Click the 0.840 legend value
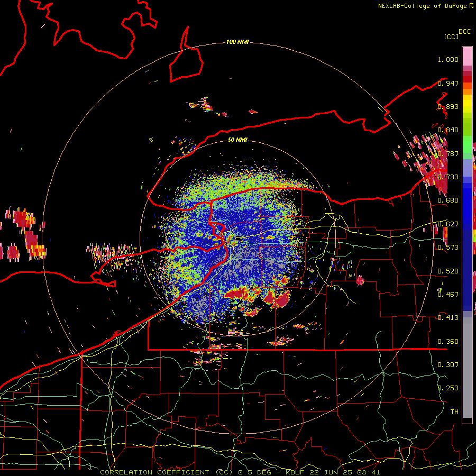Image resolution: width=476 pixels, height=476 pixels. tap(448, 130)
